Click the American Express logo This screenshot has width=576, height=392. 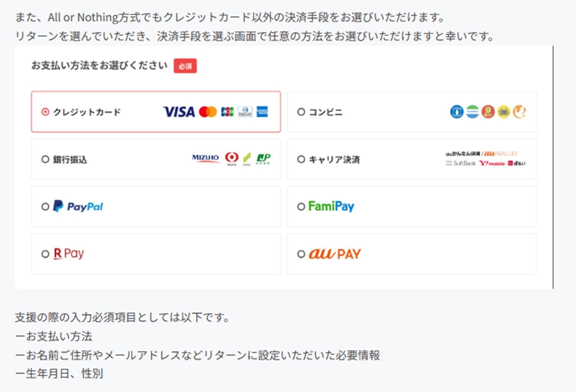point(262,112)
